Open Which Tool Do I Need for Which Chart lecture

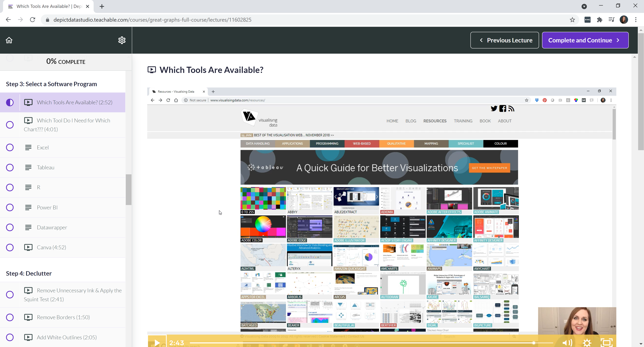[x=67, y=125]
